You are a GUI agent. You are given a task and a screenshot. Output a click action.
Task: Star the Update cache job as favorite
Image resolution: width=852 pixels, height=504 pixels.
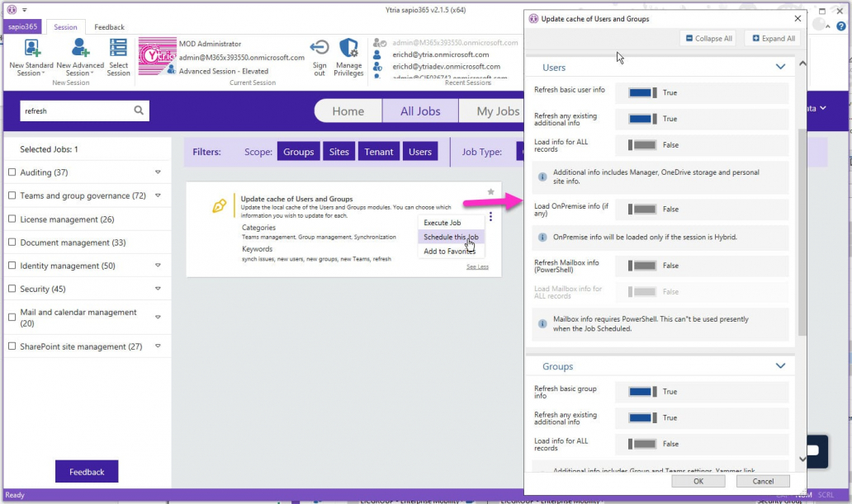tap(490, 191)
